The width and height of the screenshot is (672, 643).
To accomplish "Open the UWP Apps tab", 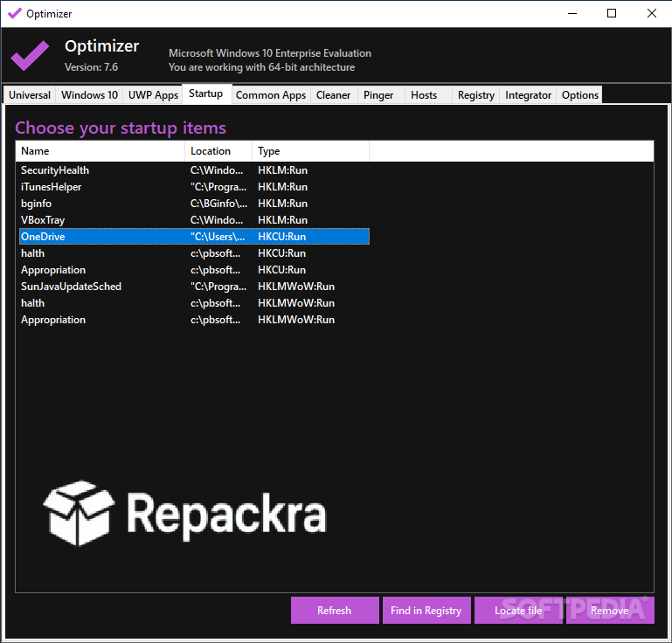I will (x=153, y=94).
